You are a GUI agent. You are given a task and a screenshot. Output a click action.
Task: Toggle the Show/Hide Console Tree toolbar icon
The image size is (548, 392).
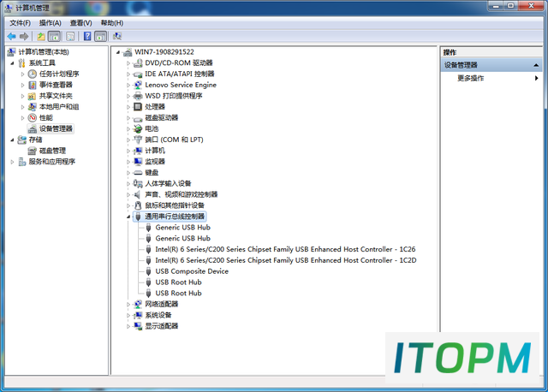pyautogui.click(x=54, y=36)
